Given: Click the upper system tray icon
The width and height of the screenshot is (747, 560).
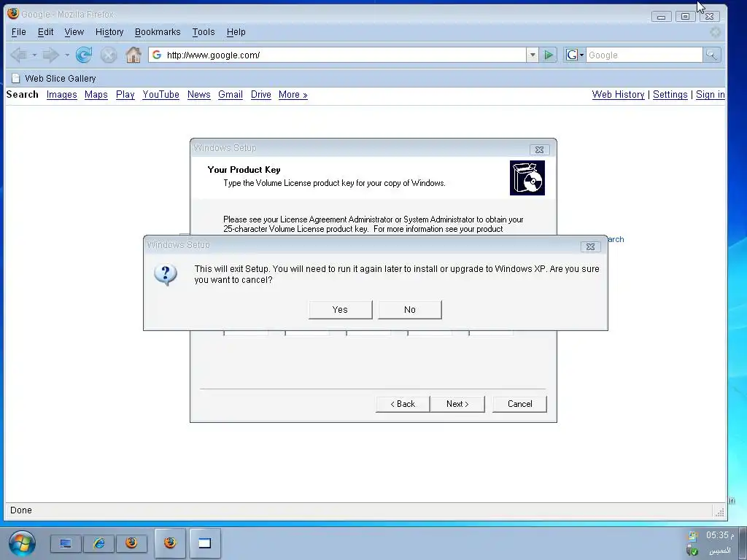Looking at the screenshot, I should (693, 536).
